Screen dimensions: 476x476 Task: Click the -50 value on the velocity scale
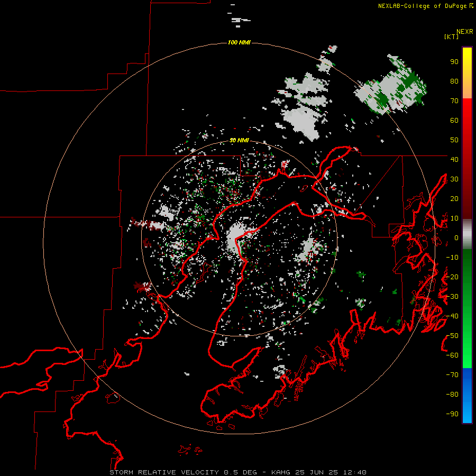pyautogui.click(x=452, y=336)
